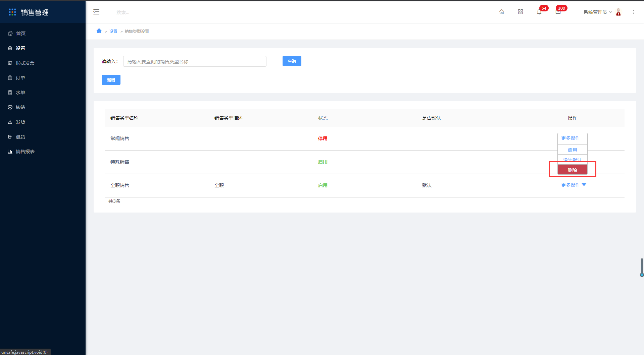Click the sales management grid logo icon
Viewport: 644px width, 355px height.
[x=12, y=12]
